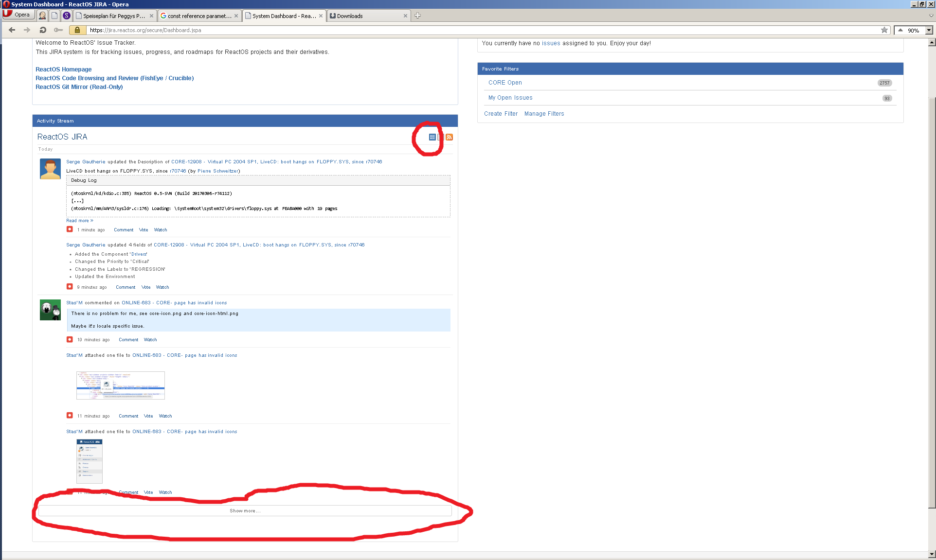Click bug icon beside '9 minutes ago'

(x=70, y=287)
